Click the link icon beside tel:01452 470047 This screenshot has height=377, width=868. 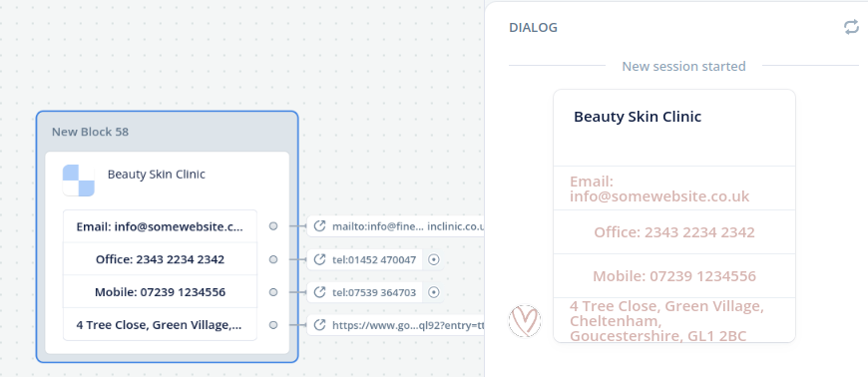pos(319,259)
